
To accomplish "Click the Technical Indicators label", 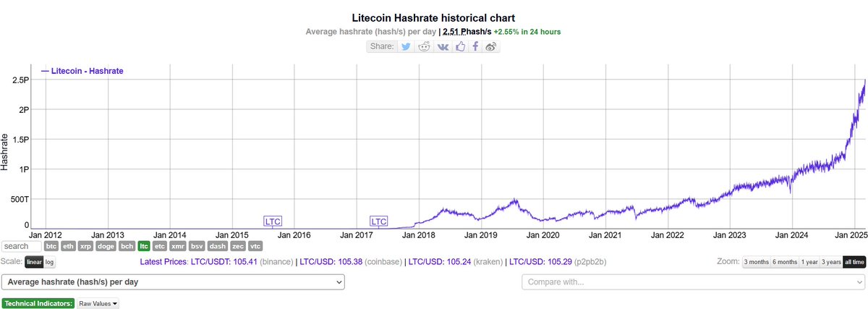I will pyautogui.click(x=38, y=304).
